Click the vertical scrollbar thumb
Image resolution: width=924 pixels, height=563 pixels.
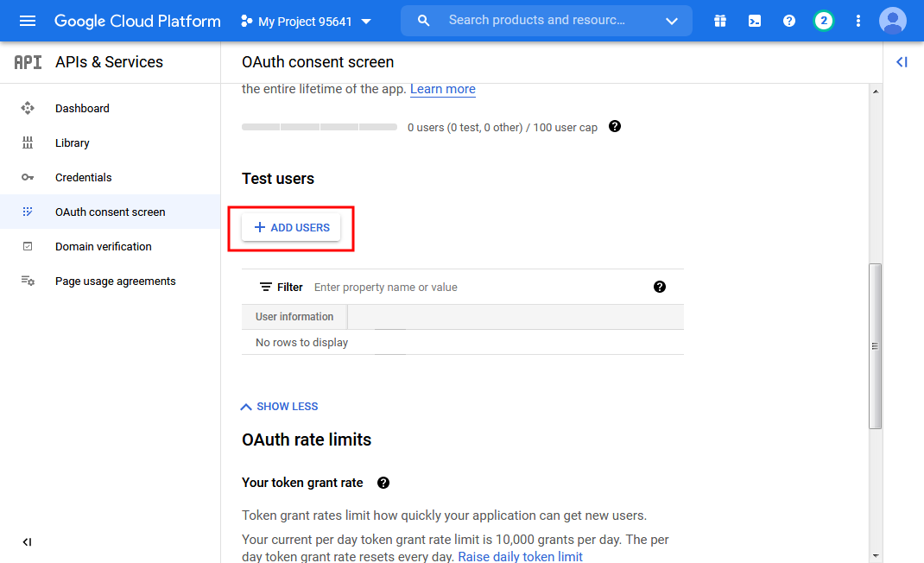tap(875, 346)
